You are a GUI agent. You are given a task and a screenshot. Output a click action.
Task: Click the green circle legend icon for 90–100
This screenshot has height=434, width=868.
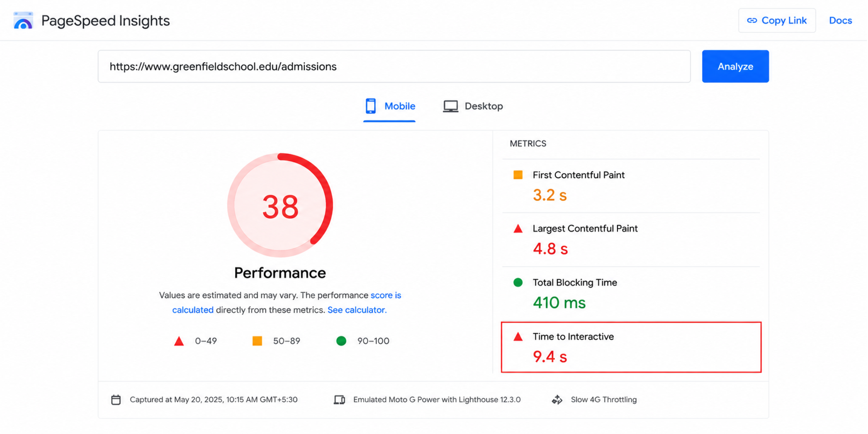tap(341, 341)
